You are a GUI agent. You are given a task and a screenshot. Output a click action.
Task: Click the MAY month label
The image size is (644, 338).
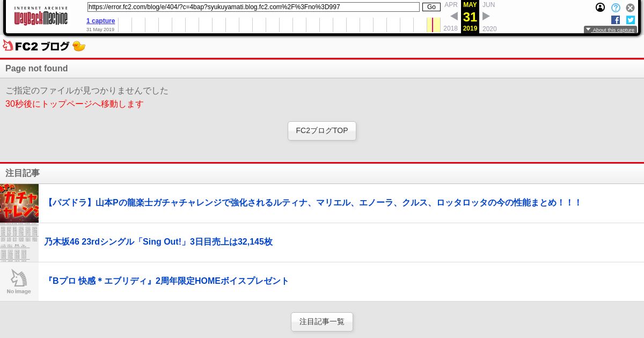470,5
